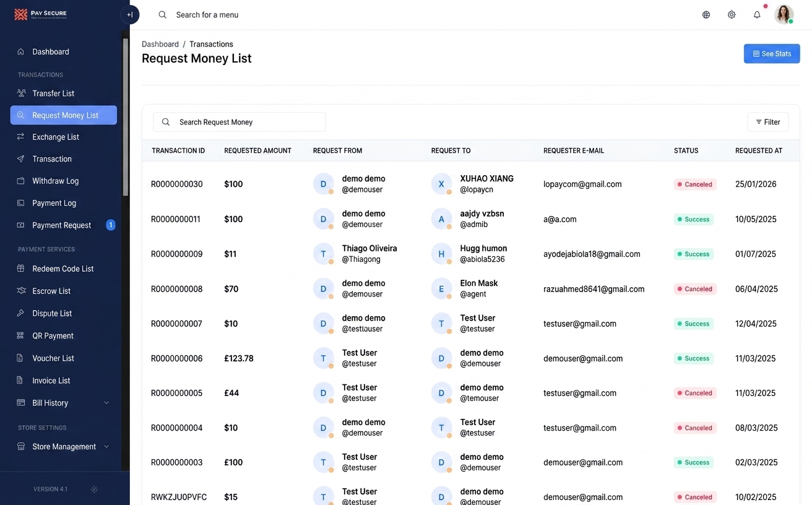Click the Redeem Code List gift icon

[x=21, y=269]
